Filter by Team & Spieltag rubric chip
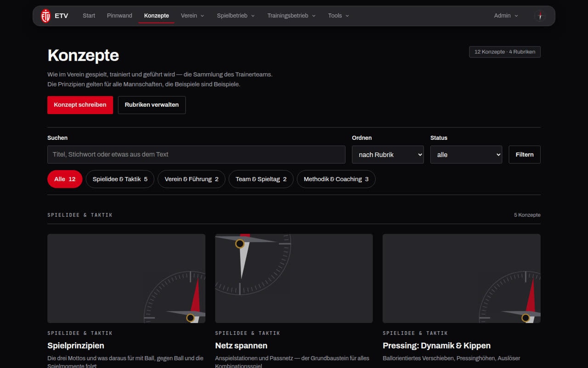Image resolution: width=588 pixels, height=368 pixels. coord(261,179)
